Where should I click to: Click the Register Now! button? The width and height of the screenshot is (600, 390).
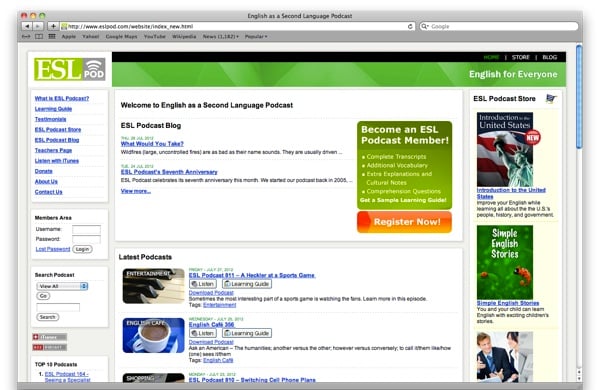(404, 222)
